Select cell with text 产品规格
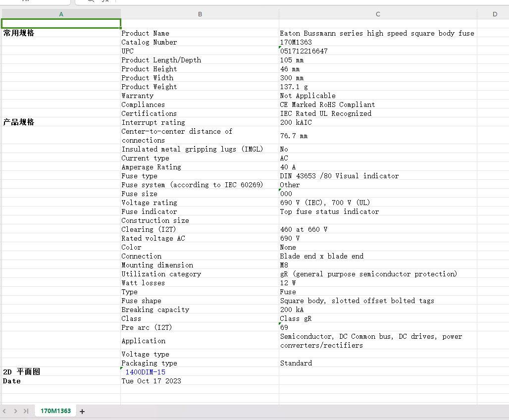The image size is (509, 420). [61, 122]
